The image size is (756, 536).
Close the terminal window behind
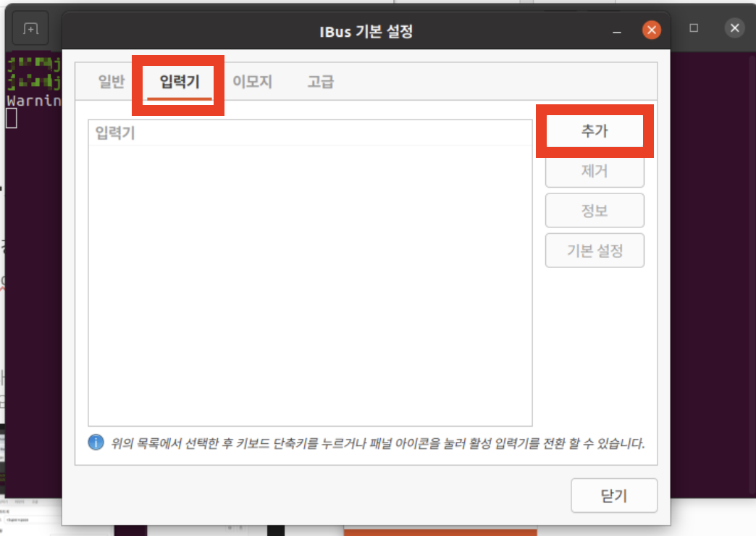click(x=735, y=28)
